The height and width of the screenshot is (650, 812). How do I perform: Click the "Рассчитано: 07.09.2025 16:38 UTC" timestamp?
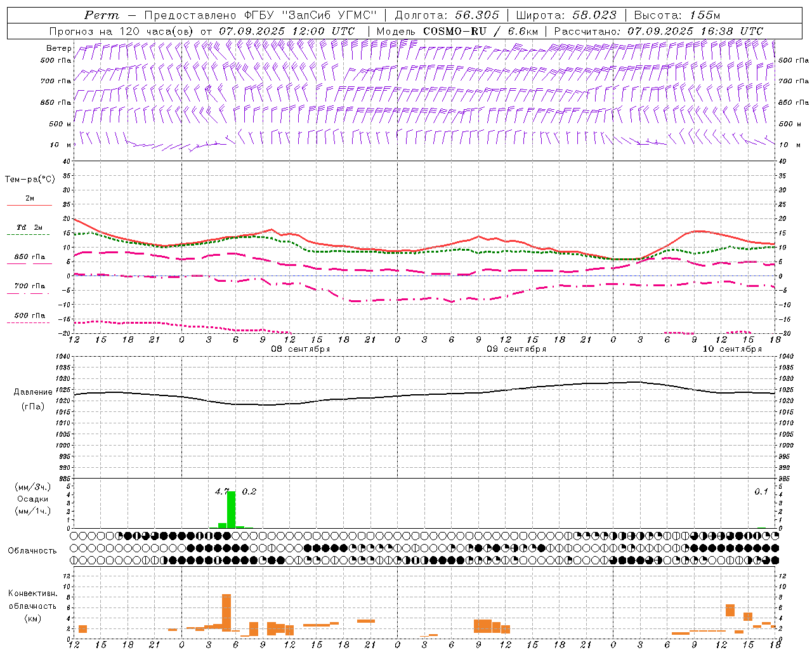658,31
